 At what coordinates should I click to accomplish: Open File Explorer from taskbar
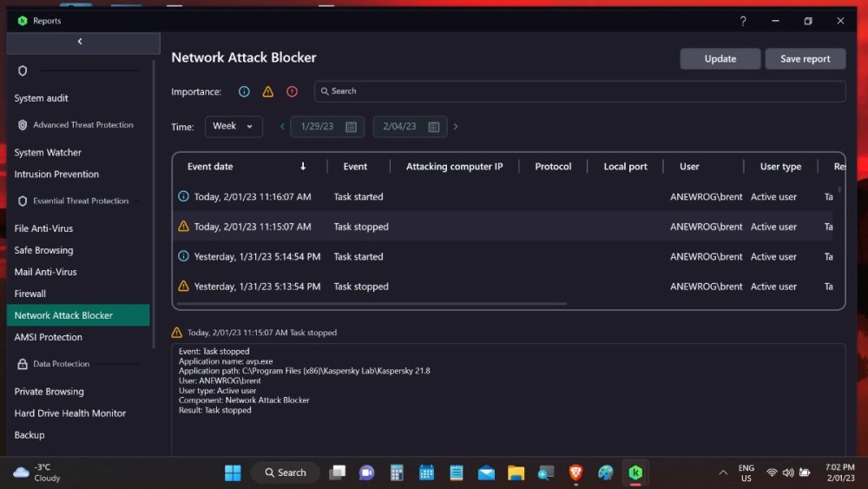pos(516,473)
